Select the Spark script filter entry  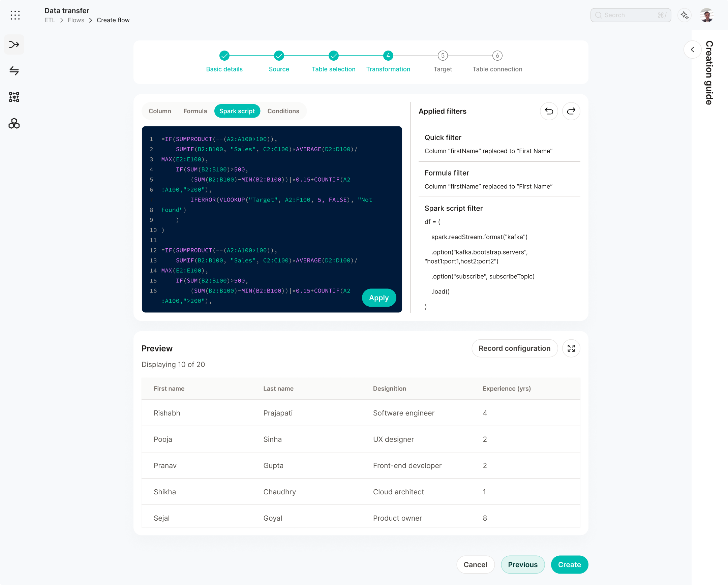pos(499,257)
